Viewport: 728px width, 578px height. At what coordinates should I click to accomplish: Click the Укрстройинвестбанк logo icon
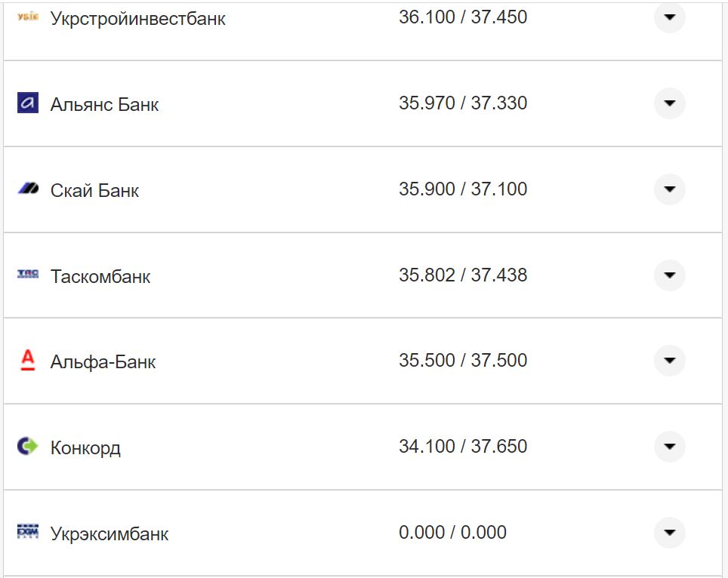pos(27,16)
